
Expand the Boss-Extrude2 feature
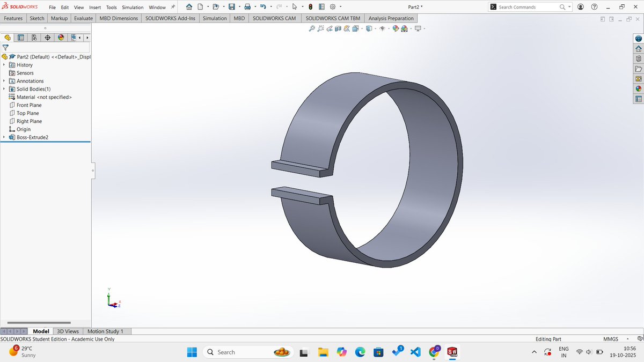coord(4,137)
